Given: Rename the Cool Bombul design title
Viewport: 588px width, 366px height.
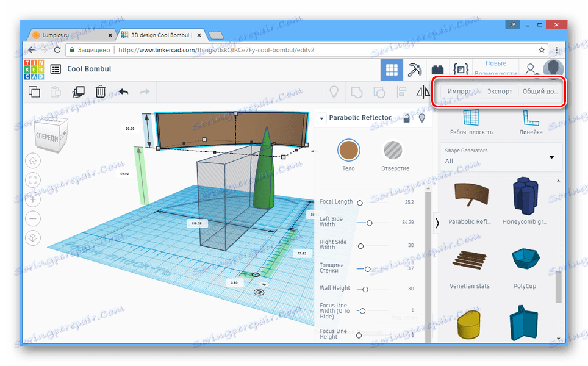Looking at the screenshot, I should click(x=89, y=69).
